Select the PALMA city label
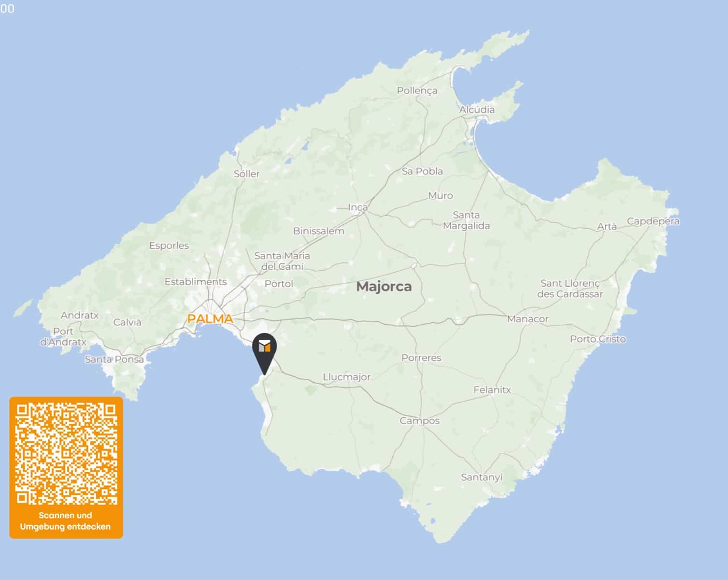728x580 pixels. tap(210, 319)
